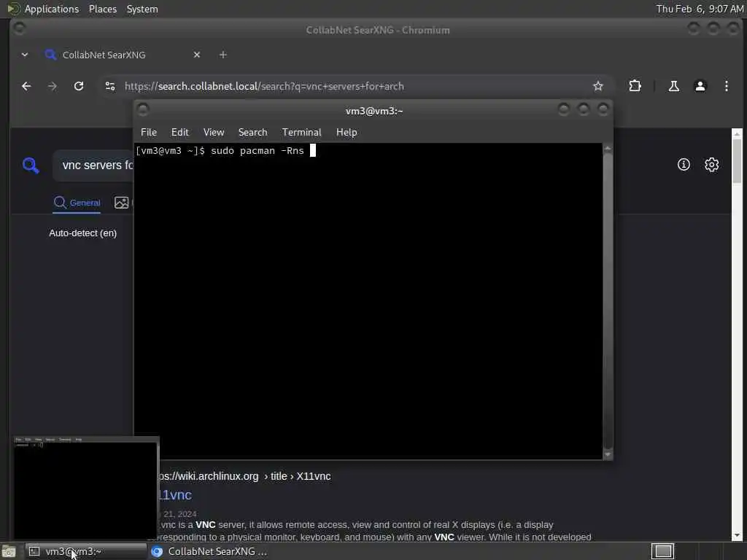Click the terminal preview thumbnail

click(86, 488)
